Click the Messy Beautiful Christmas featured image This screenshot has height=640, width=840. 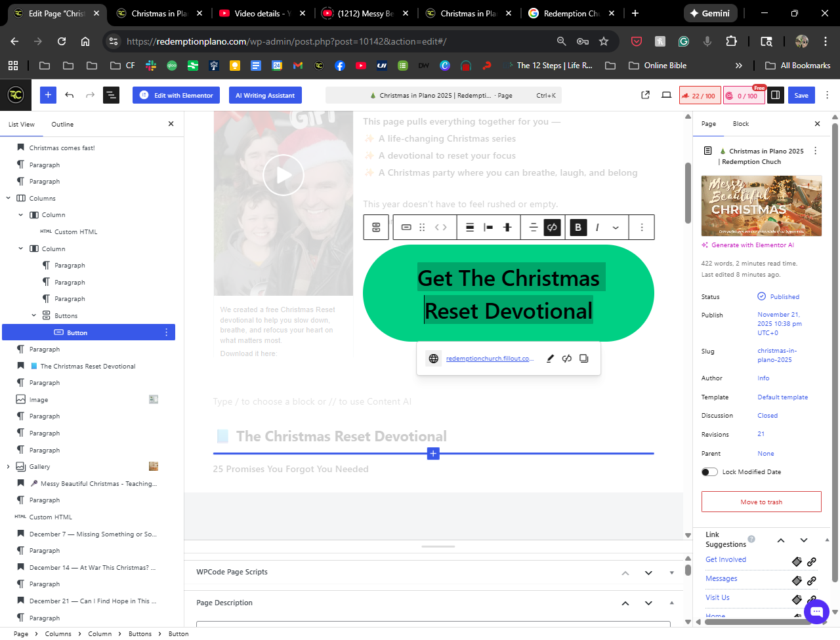[x=761, y=206]
